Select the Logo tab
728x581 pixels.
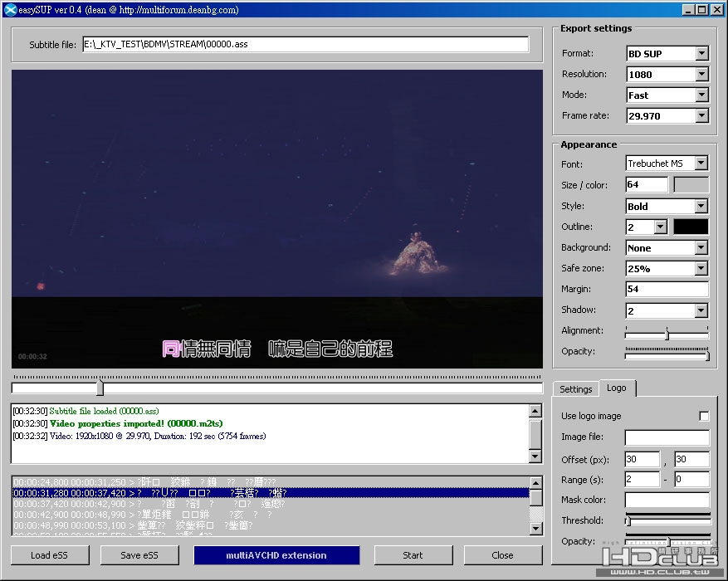pos(617,388)
